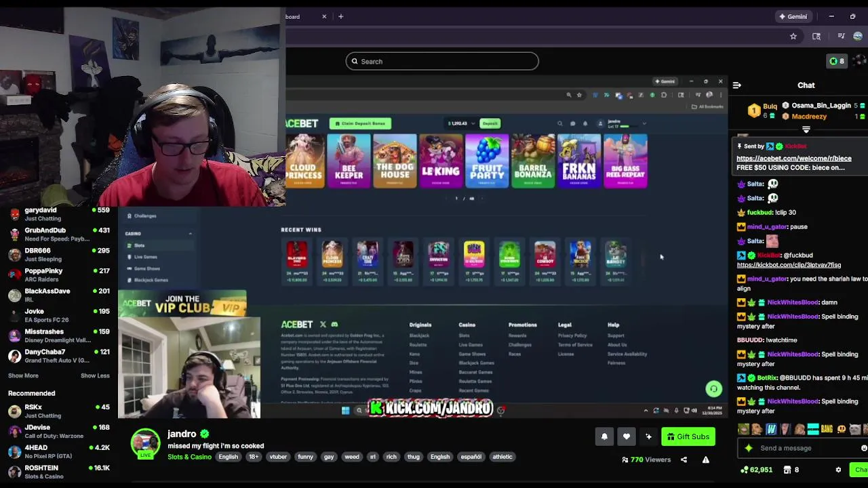Open Acebet notifications bell icon
Viewport: 868px width, 488px height.
point(585,123)
